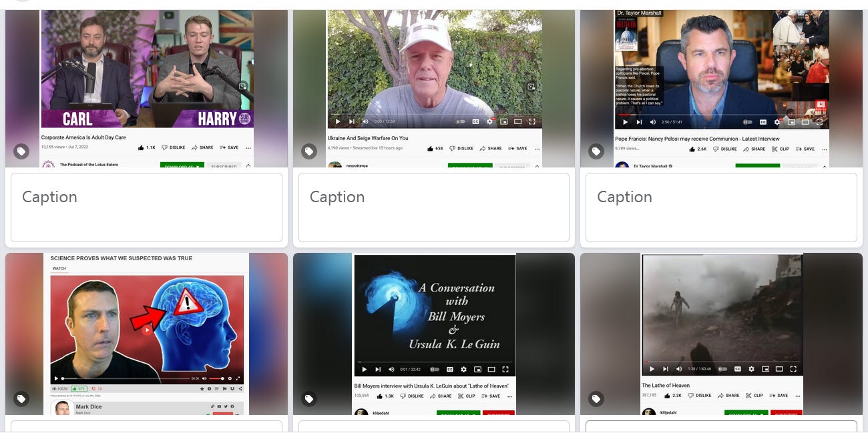Play the Mark Dice brain video
The width and height of the screenshot is (868, 439).
[147, 330]
